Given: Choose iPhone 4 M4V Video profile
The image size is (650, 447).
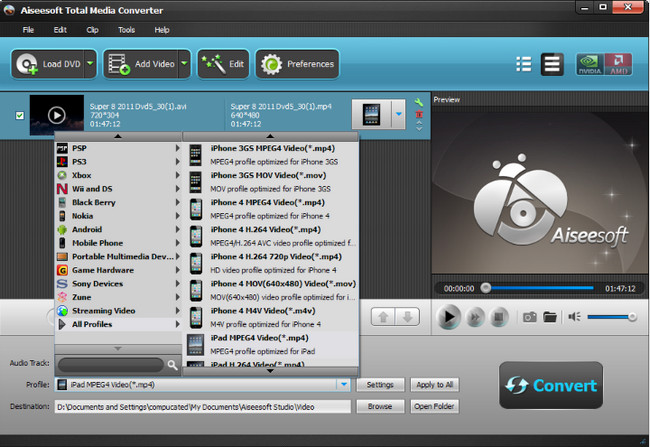Looking at the screenshot, I should point(271,317).
